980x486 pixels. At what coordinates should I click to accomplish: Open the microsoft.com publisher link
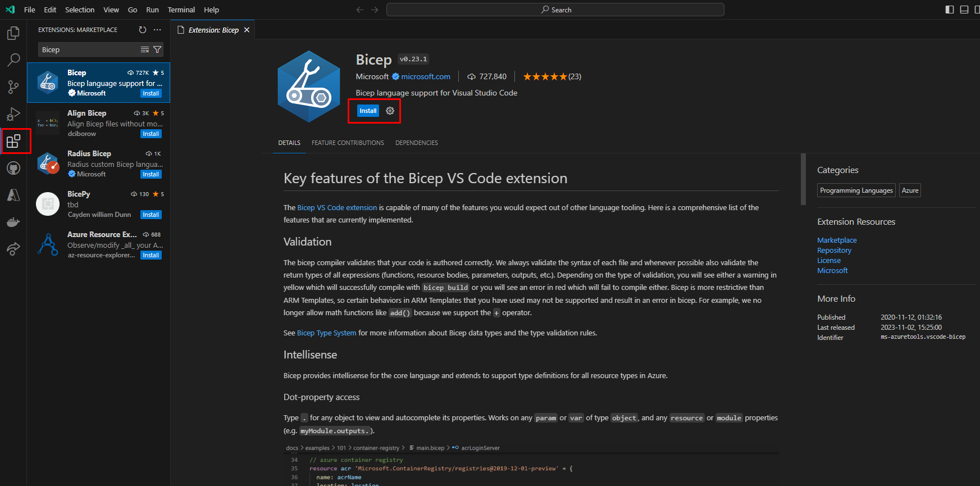pyautogui.click(x=426, y=76)
